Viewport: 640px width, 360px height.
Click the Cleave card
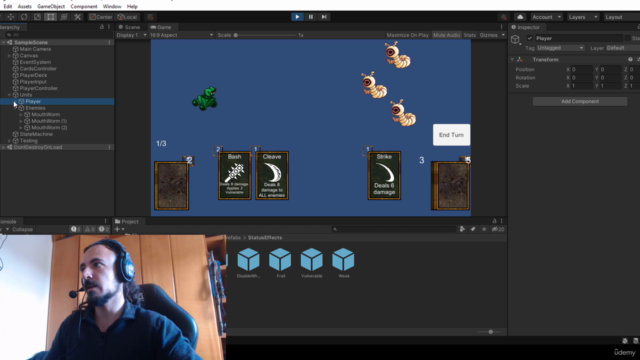pos(272,176)
